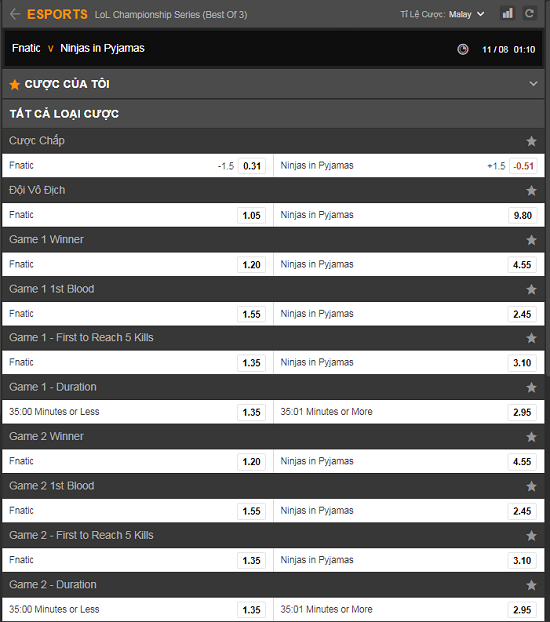Select Game 1 35:01 Minutes or More 2.95
Image resolution: width=550 pixels, height=622 pixels.
(x=522, y=412)
